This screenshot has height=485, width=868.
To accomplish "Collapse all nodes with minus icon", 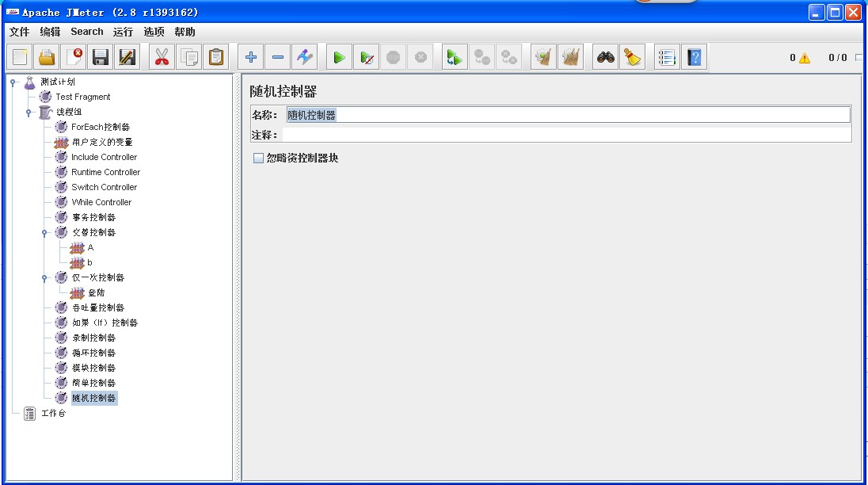I will pyautogui.click(x=278, y=57).
